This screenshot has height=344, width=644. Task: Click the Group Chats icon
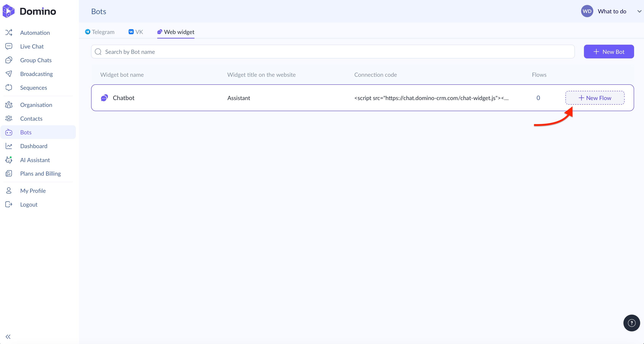tap(9, 60)
